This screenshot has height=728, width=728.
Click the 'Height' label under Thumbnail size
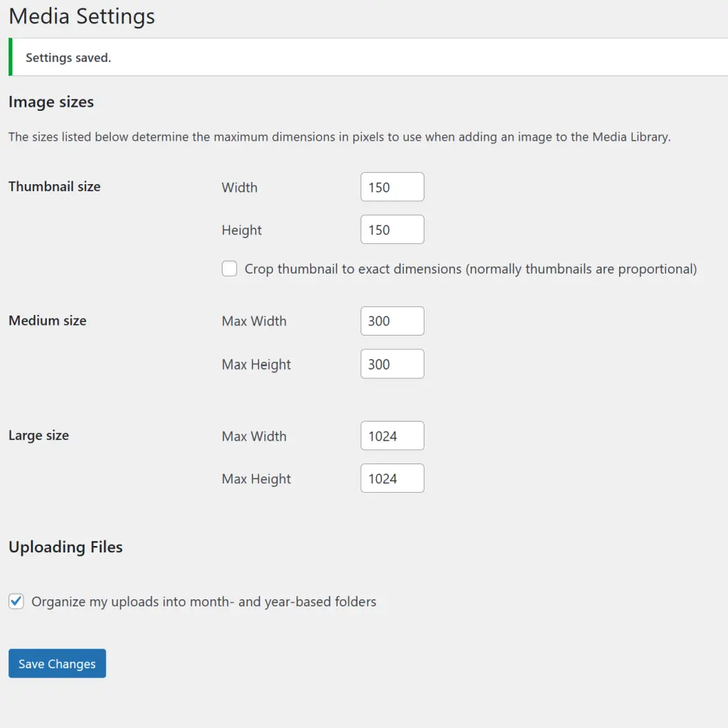coord(242,230)
